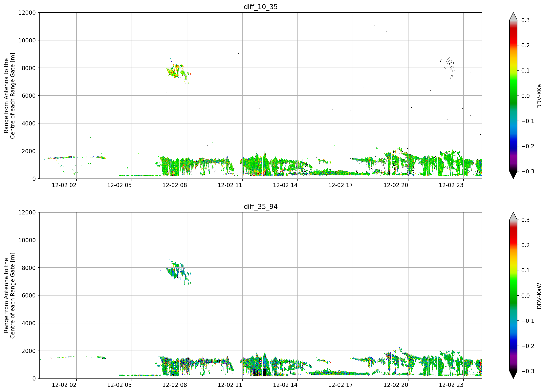This screenshot has height=392, width=546.
Task: Click the 12000 tick on diff_35_94 y-axis
Action: pos(27,212)
